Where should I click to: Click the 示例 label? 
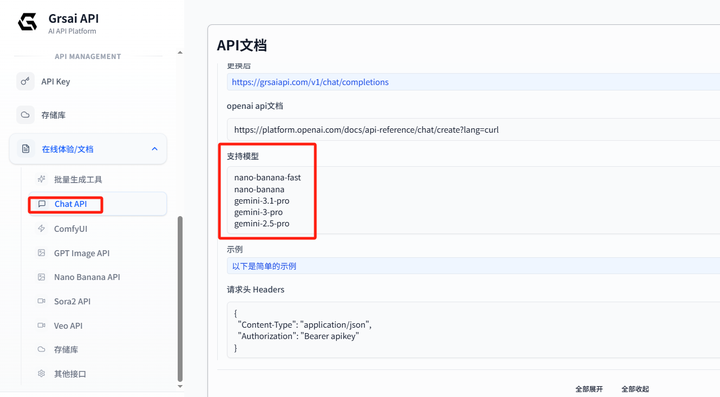click(x=234, y=249)
